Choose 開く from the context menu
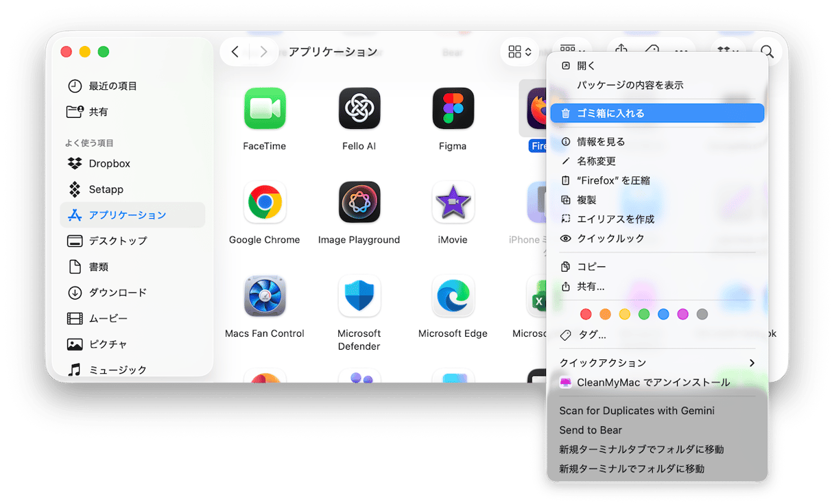The height and width of the screenshot is (504, 834). tap(657, 66)
